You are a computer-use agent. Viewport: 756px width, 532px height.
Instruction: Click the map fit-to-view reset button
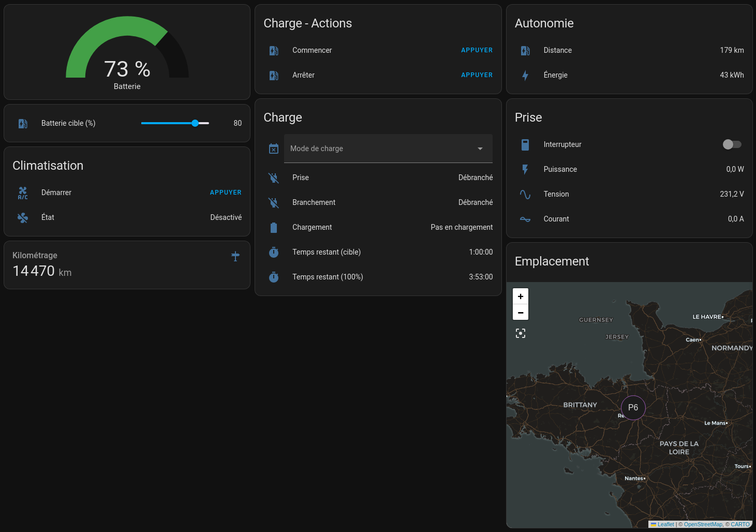[x=521, y=334]
